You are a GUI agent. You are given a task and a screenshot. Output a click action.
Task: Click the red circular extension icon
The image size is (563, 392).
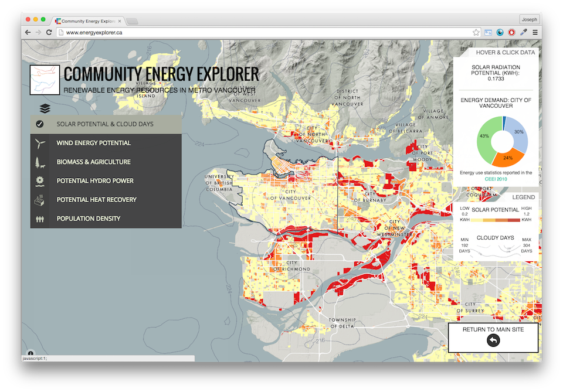tap(511, 33)
